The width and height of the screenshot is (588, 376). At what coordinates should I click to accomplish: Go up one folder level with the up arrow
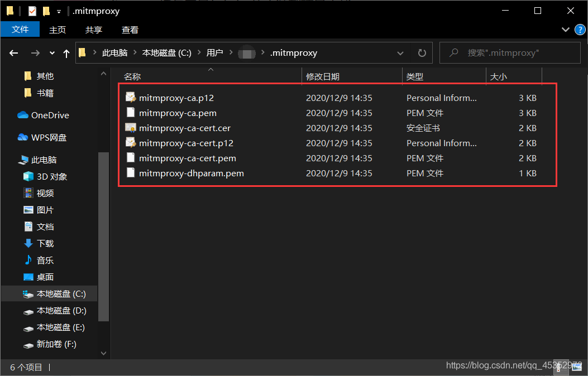point(66,54)
